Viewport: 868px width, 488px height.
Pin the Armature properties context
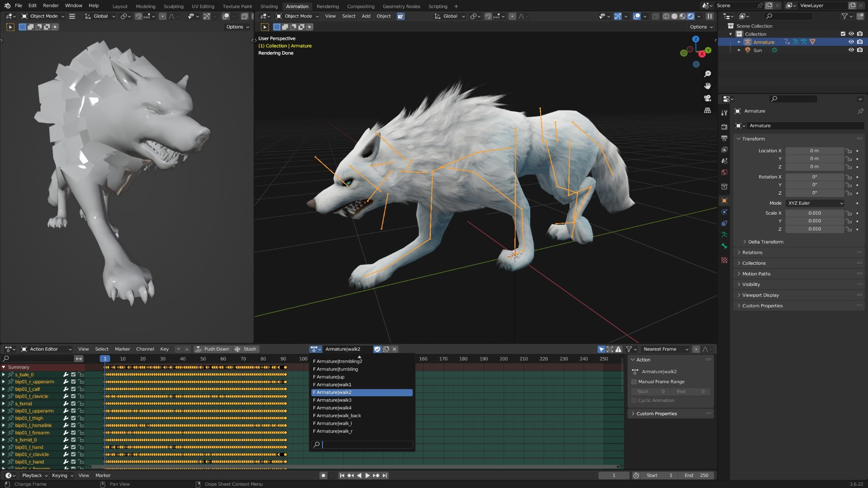coord(860,111)
